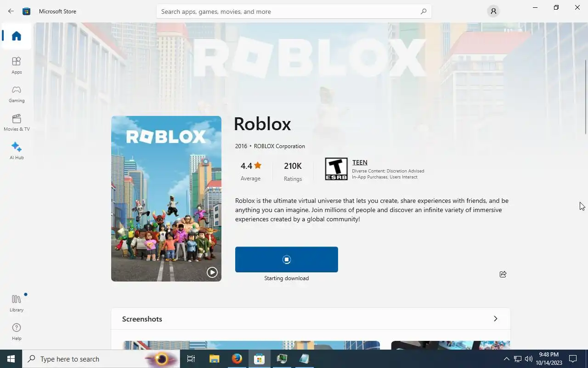Click the Microsoft Store logo icon
Viewport: 588px width, 368px height.
click(27, 11)
